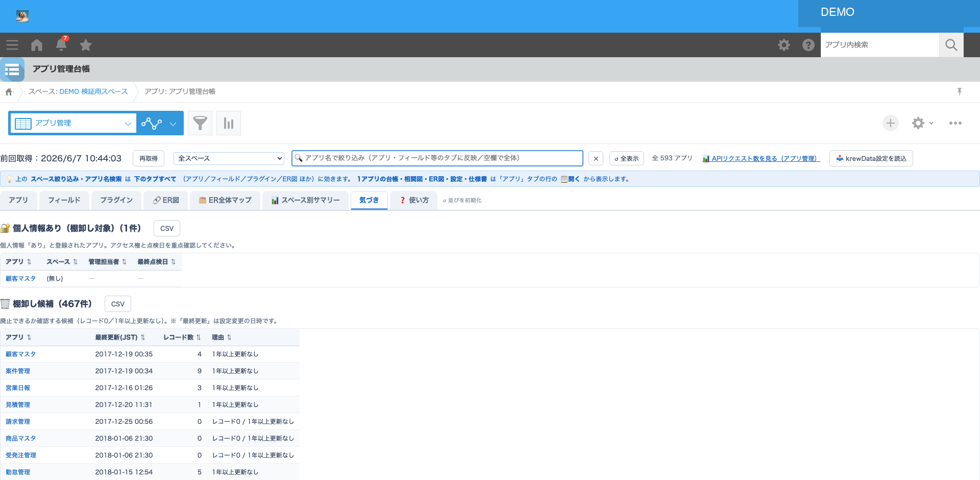Open the home portal icon
This screenshot has width=980, height=480.
pyautogui.click(x=37, y=45)
